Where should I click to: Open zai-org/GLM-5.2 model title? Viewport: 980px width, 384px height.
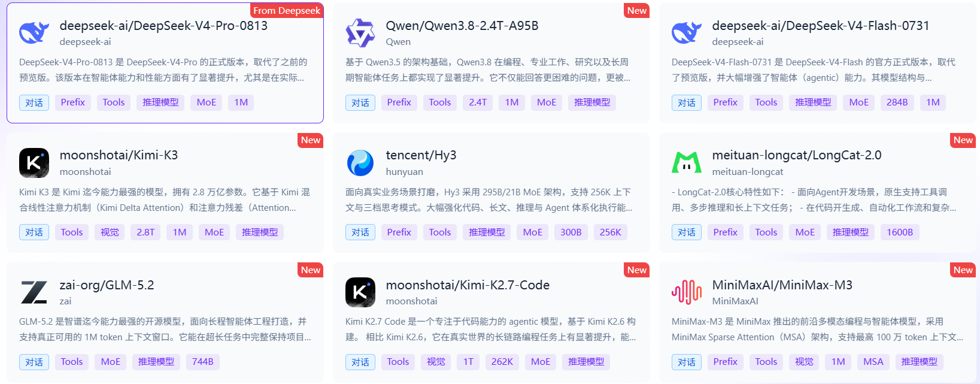click(x=107, y=285)
